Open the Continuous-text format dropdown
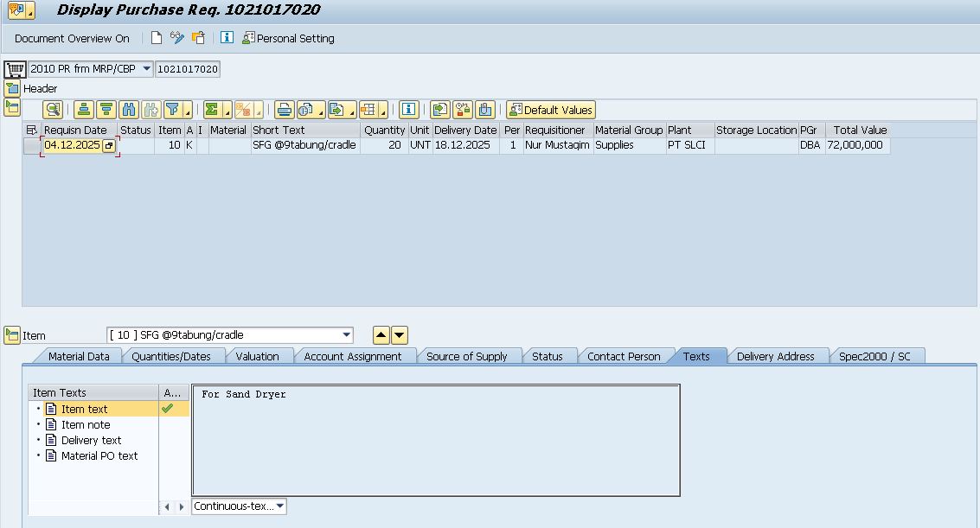Viewport: 980px width, 528px height. coord(279,506)
